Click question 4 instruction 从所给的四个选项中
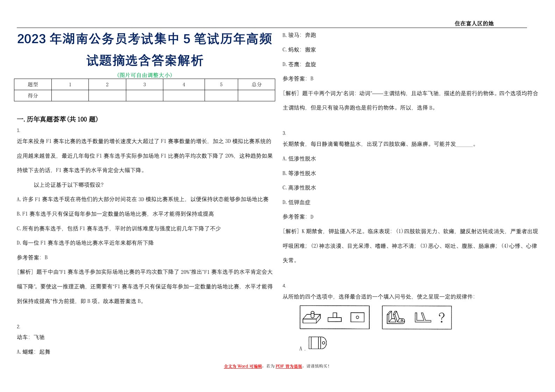Viewport: 555px width, 392px height. pos(379,297)
